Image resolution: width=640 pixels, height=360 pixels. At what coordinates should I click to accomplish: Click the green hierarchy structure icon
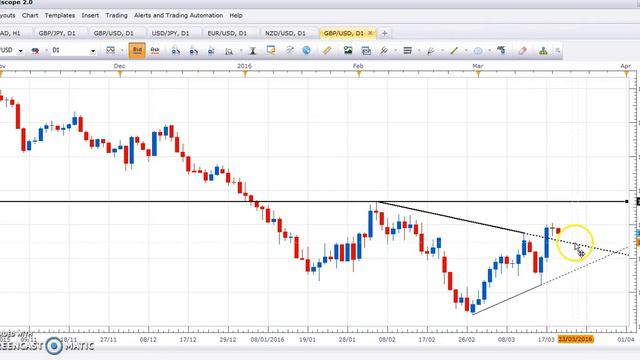pos(543,51)
